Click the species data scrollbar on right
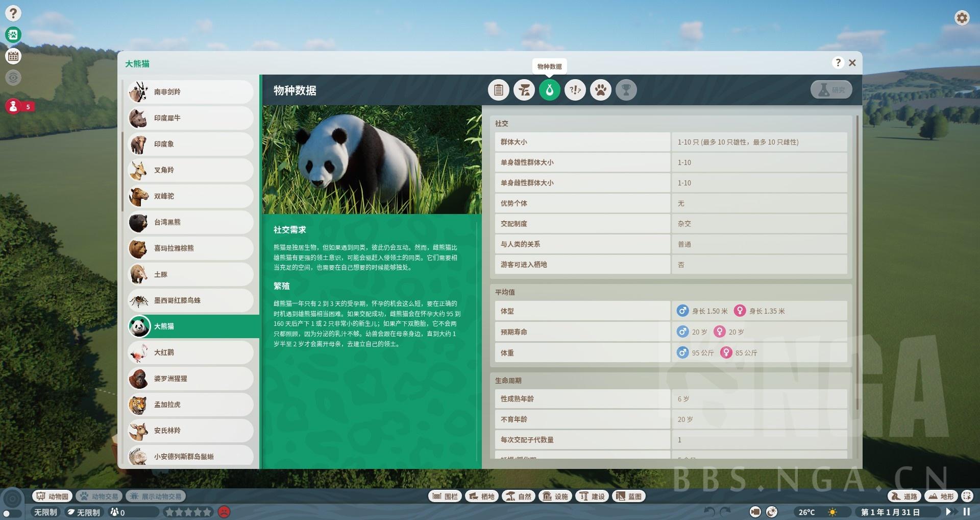The image size is (980, 520). pos(857,262)
